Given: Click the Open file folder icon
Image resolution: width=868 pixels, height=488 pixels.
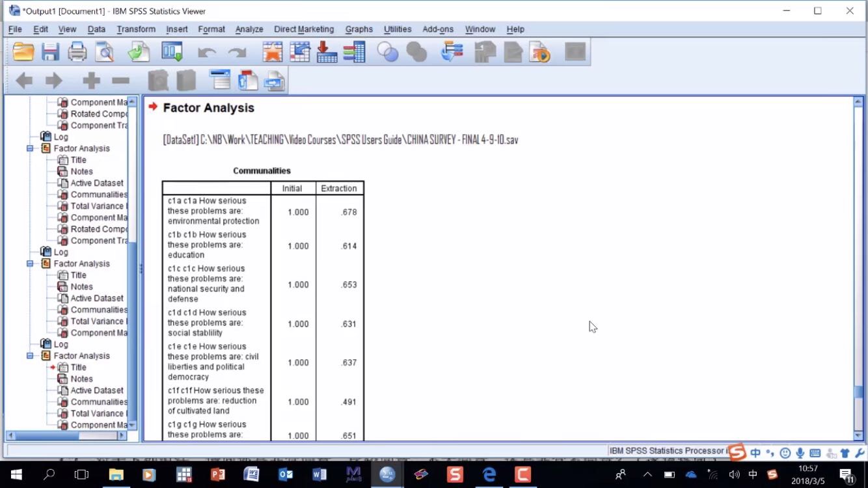Looking at the screenshot, I should 23,52.
